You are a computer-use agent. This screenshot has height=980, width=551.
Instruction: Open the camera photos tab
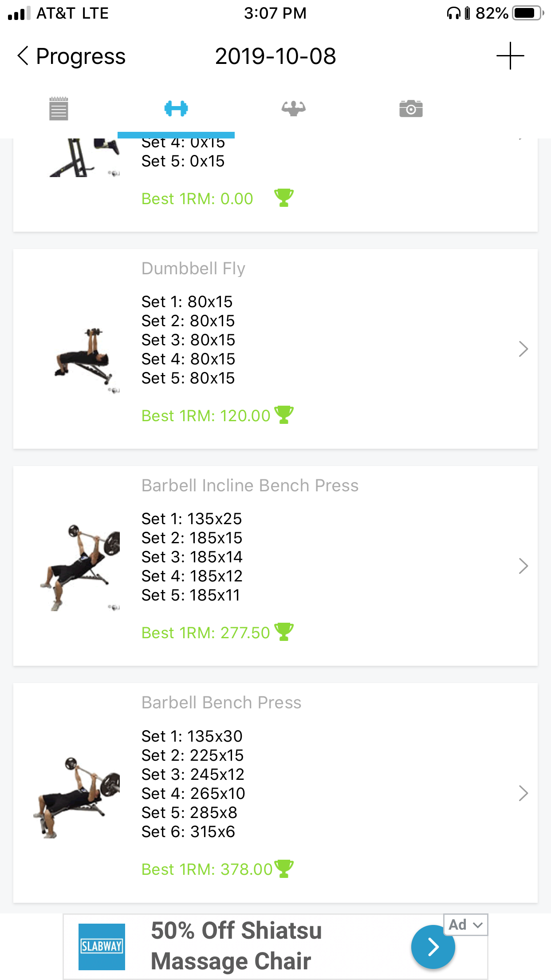[411, 109]
